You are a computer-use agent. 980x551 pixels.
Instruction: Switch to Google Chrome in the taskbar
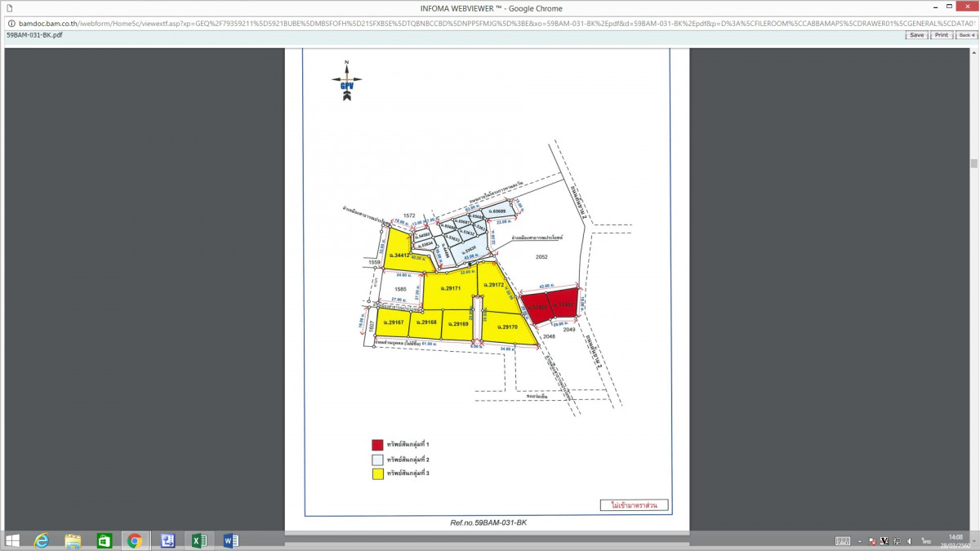[135, 540]
